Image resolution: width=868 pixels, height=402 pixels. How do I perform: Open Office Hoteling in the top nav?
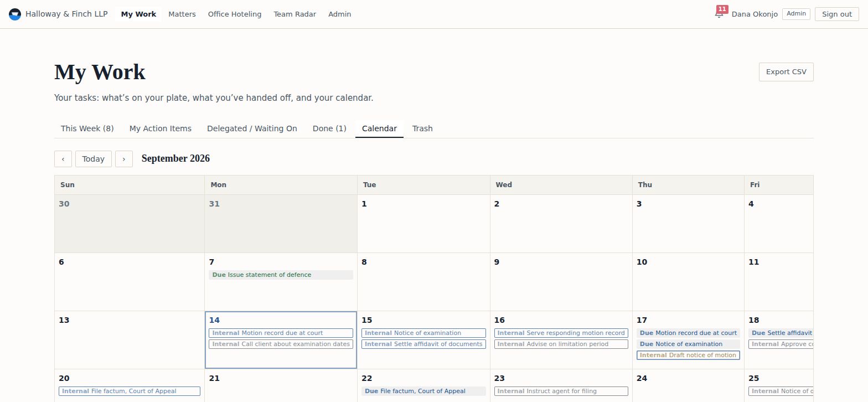click(x=235, y=14)
